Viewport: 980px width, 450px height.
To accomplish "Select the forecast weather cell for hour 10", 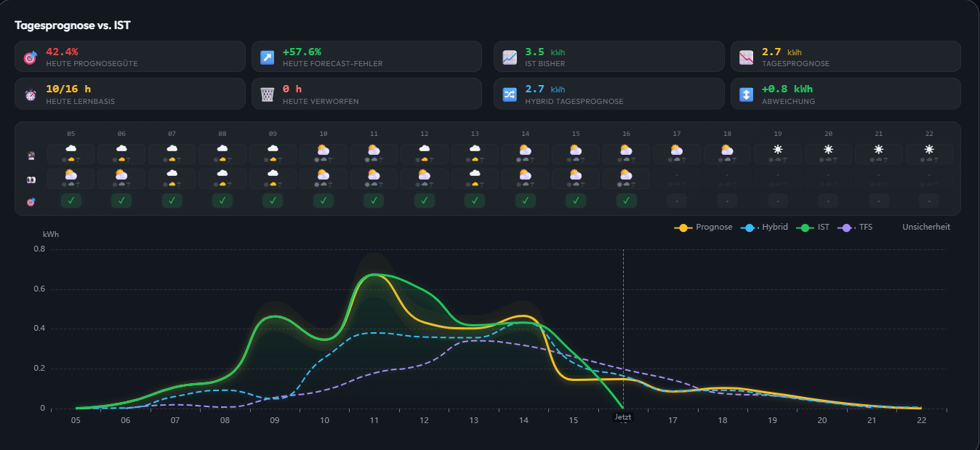I will tap(324, 153).
